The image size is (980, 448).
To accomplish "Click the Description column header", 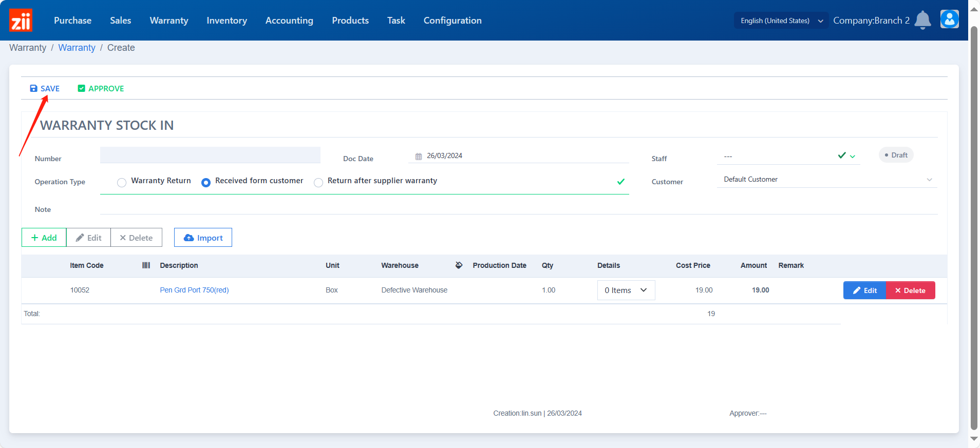I will [179, 265].
